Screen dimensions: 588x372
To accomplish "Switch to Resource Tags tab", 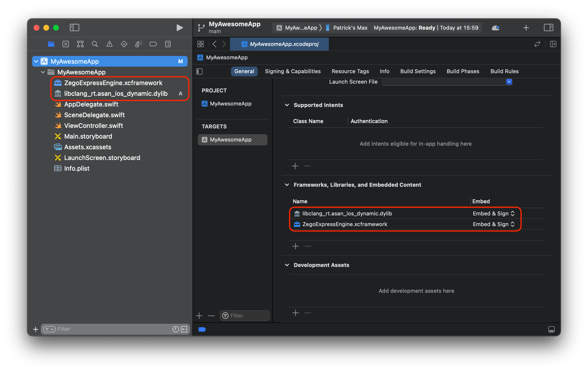I will 350,71.
